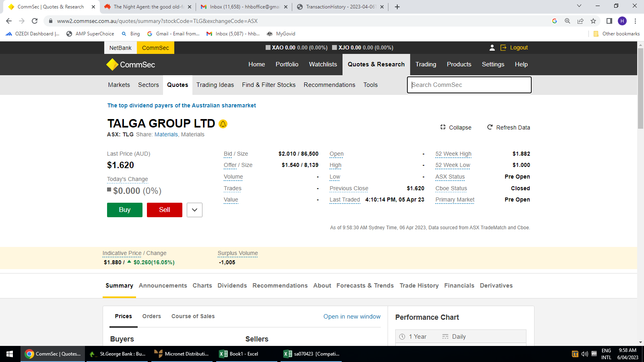The height and width of the screenshot is (362, 644).
Task: Open Portfolio menu
Action: tap(287, 64)
